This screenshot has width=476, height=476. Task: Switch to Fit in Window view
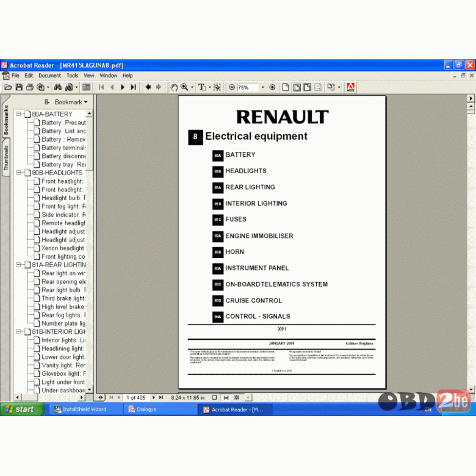[x=297, y=87]
